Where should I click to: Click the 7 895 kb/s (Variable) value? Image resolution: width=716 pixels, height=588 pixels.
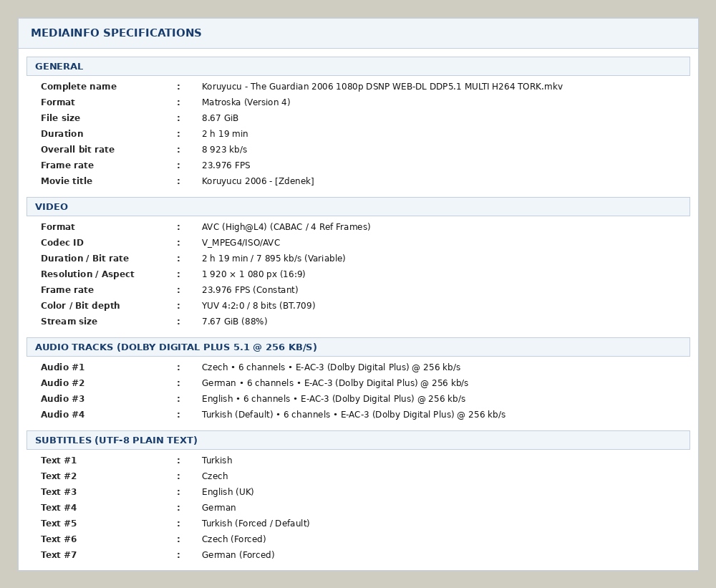click(x=301, y=258)
